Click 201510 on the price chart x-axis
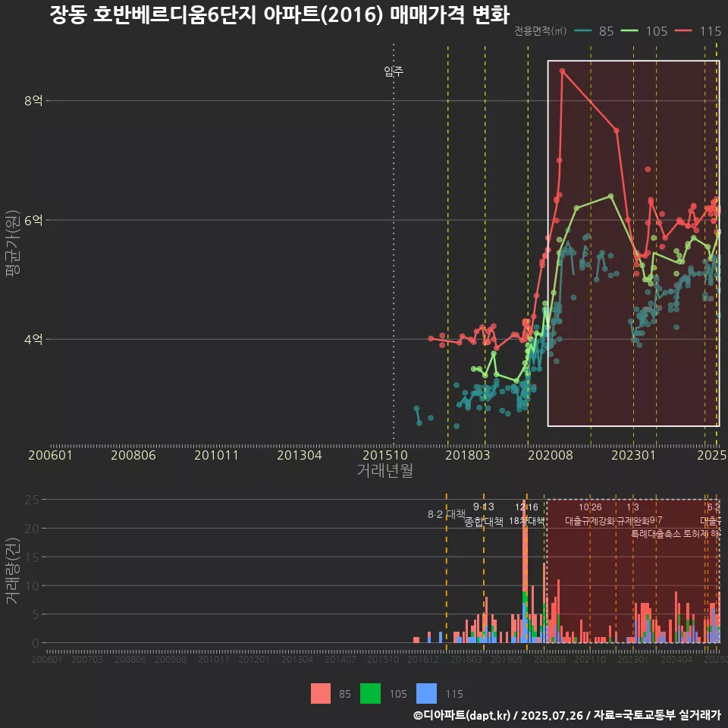Viewport: 728px width, 728px height. [385, 455]
